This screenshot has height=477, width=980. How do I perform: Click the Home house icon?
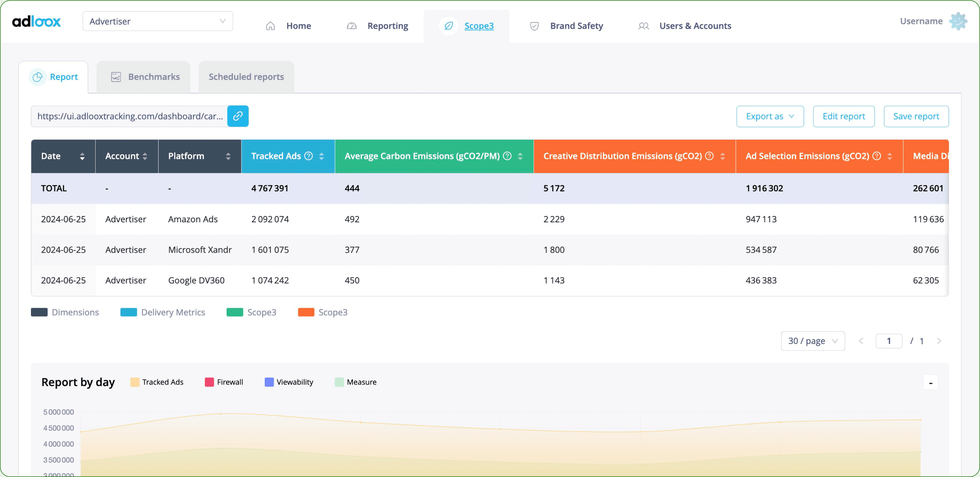click(270, 26)
